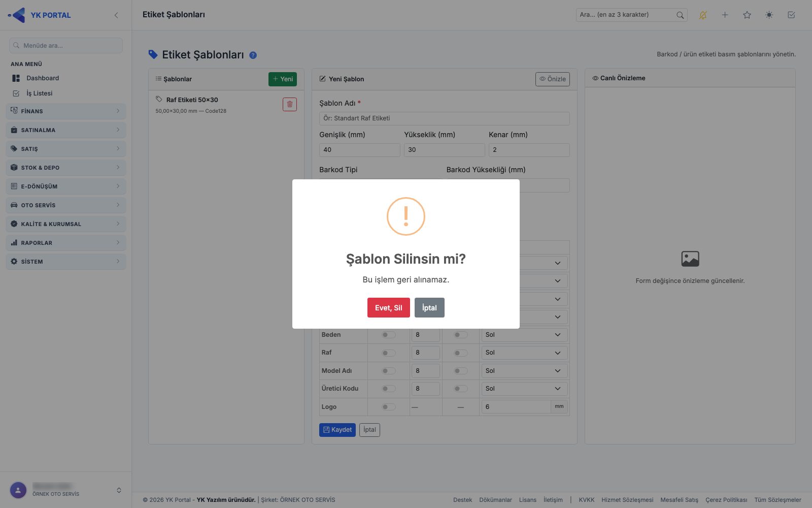
Task: Toggle the Beden field visibility switch
Action: (389, 335)
